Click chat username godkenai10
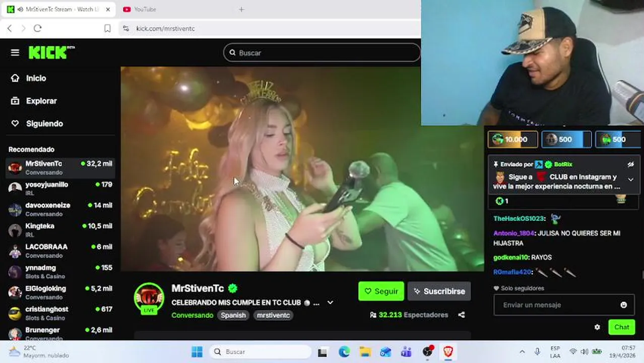The width and height of the screenshot is (644, 363). (x=510, y=257)
